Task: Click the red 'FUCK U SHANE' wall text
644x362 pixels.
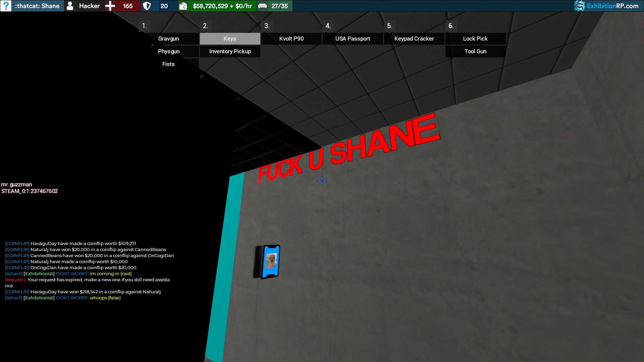Action: 349,148
